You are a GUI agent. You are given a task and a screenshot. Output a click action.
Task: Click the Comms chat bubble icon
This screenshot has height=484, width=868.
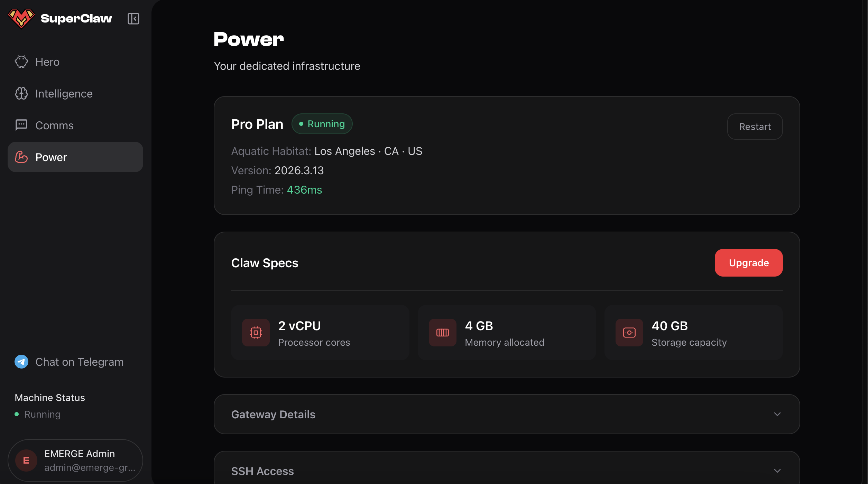[21, 125]
